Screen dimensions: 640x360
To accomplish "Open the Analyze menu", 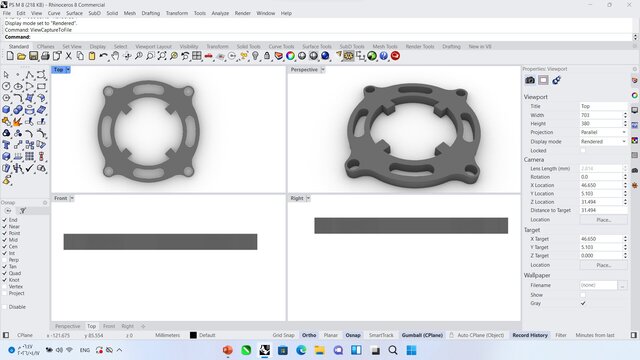I will pyautogui.click(x=220, y=13).
